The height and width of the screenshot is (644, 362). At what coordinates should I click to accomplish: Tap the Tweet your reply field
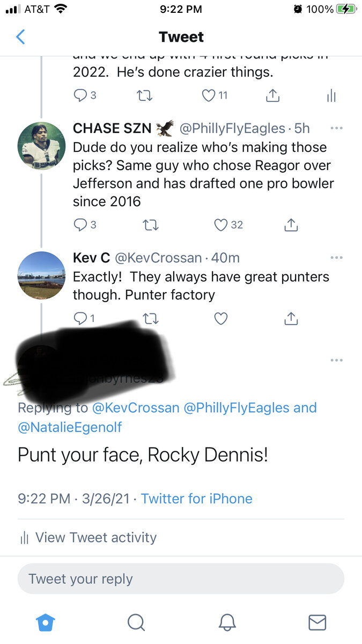click(181, 579)
